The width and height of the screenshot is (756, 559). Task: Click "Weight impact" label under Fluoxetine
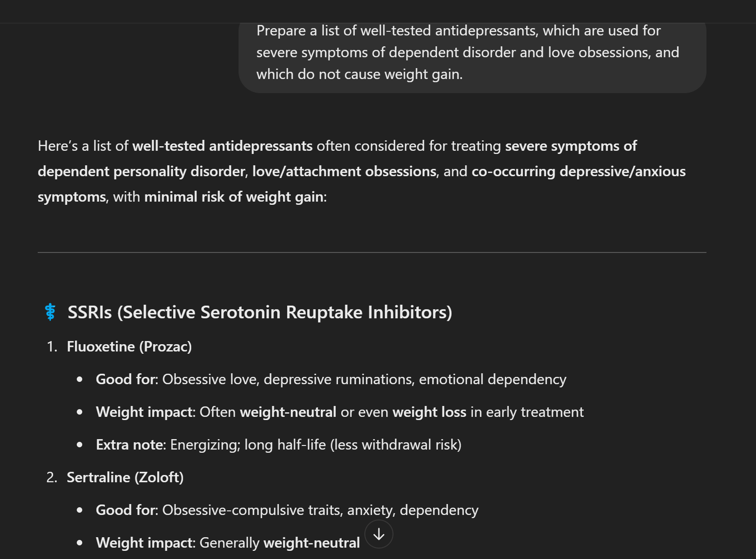pyautogui.click(x=144, y=412)
